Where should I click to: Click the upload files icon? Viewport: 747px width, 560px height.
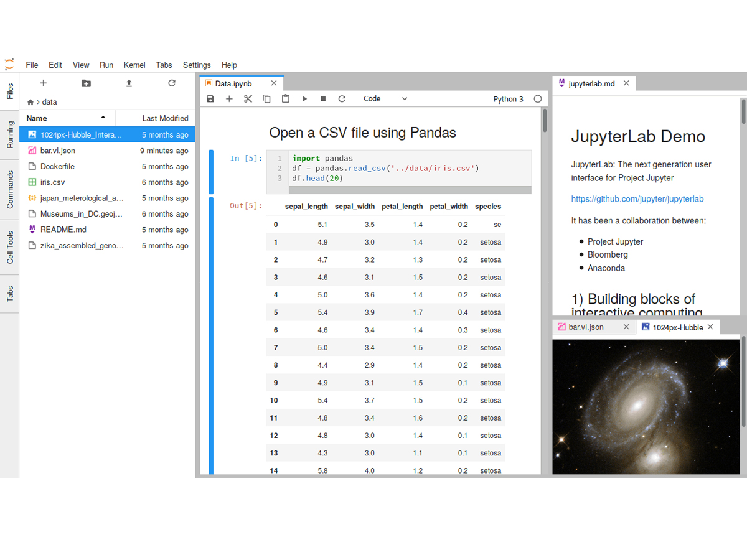[129, 83]
